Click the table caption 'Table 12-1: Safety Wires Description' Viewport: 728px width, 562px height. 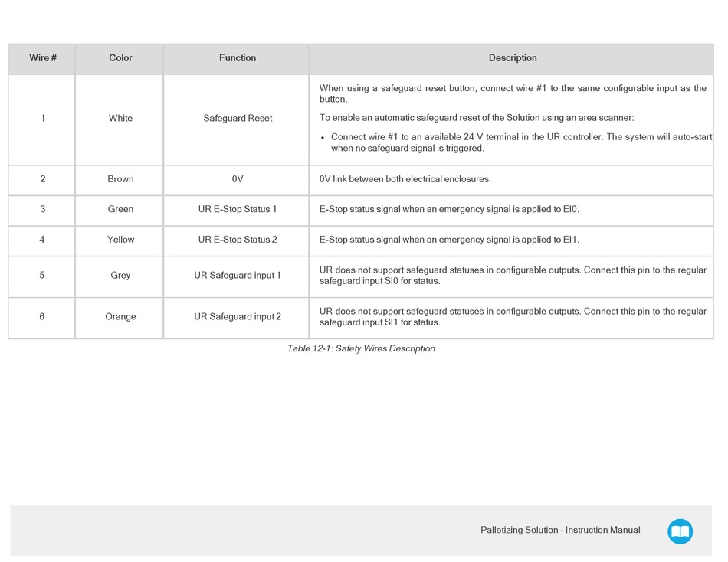361,349
